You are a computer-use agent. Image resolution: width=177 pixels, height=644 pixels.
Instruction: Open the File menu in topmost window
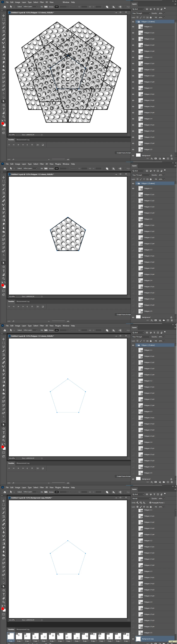[7, 2]
